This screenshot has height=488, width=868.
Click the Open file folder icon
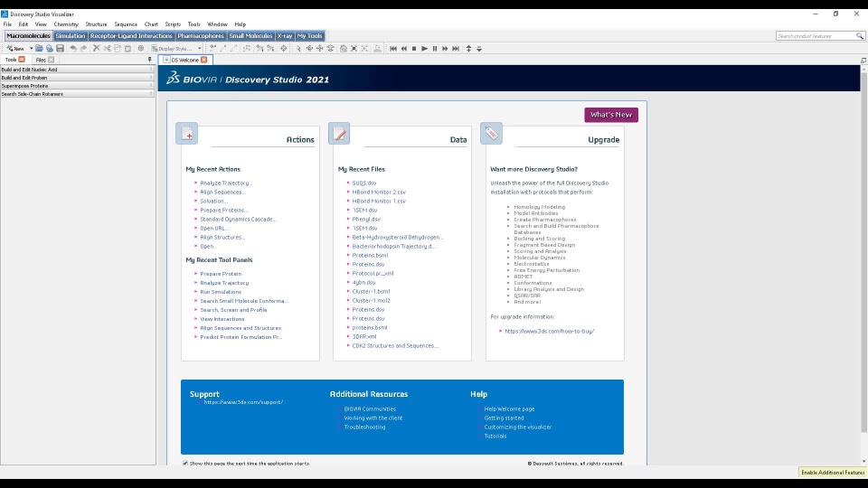(39, 49)
